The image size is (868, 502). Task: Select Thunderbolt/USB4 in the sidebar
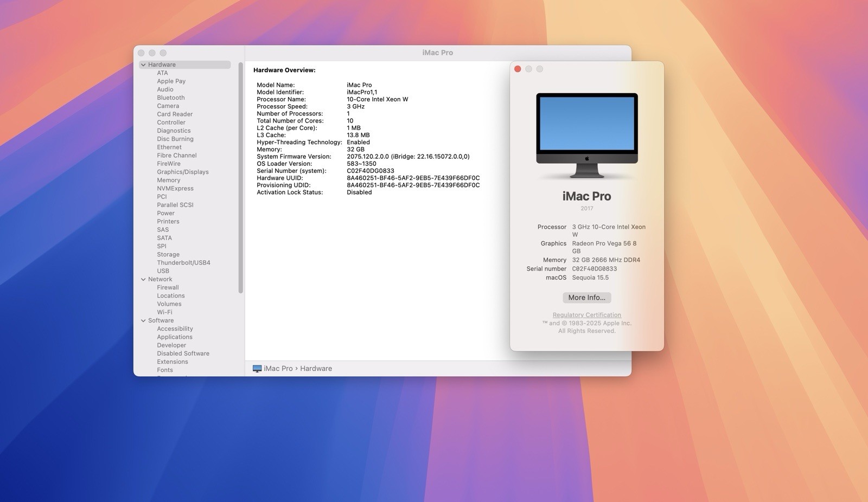(184, 262)
